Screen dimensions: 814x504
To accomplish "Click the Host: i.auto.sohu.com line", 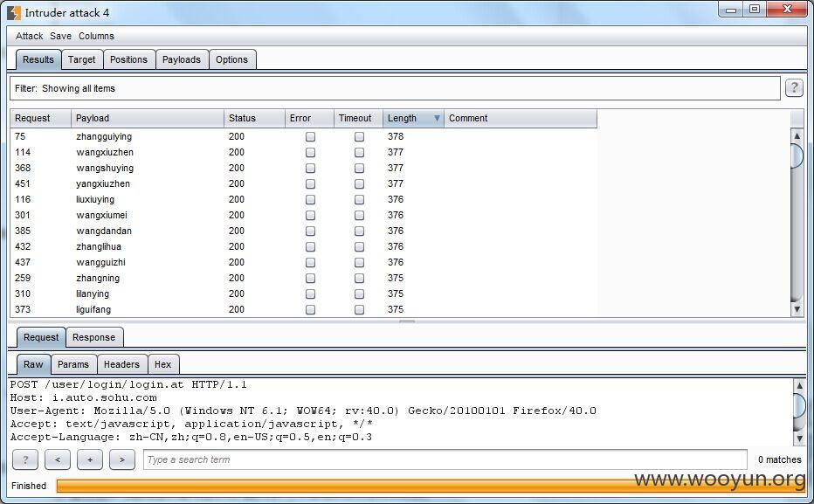I will (x=84, y=397).
